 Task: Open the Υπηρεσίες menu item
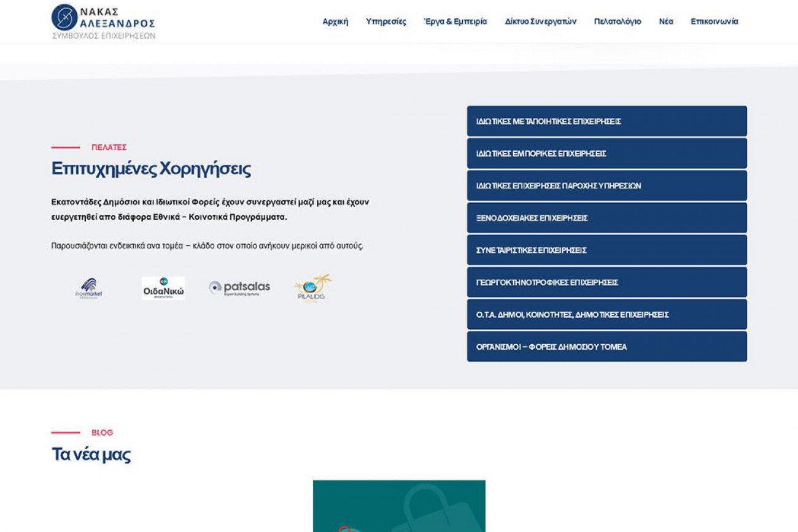coord(385,21)
